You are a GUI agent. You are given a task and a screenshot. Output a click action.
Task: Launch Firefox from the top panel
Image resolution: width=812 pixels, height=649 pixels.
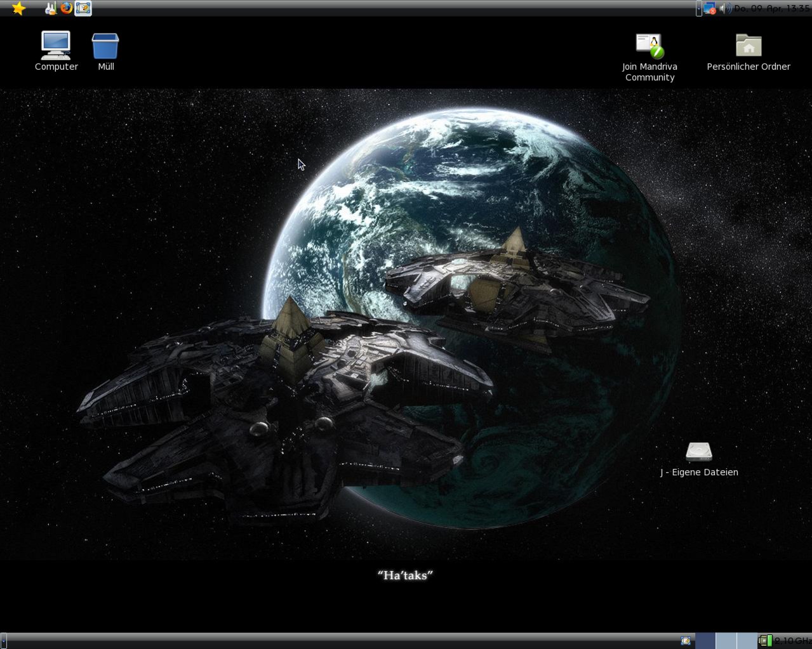pyautogui.click(x=67, y=8)
